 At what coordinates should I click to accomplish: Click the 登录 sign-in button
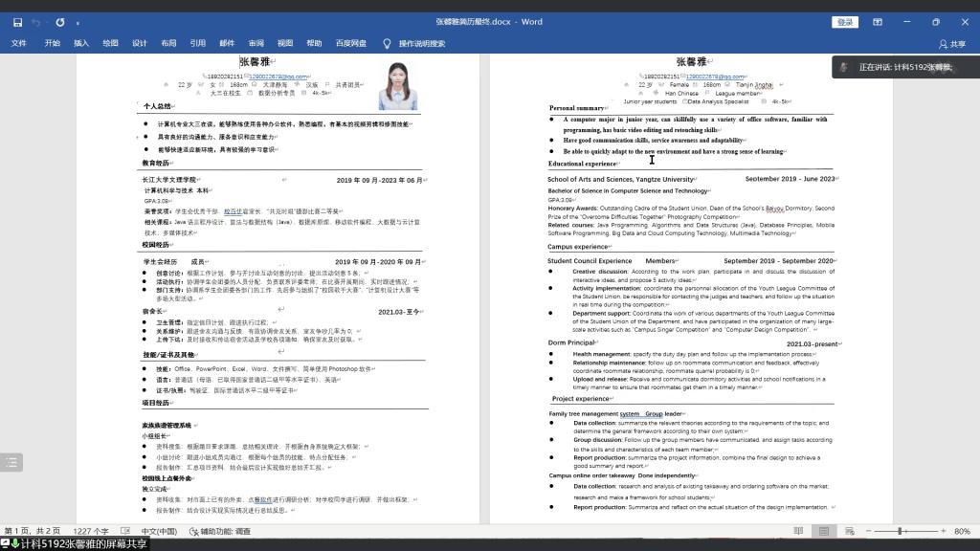[x=845, y=21]
